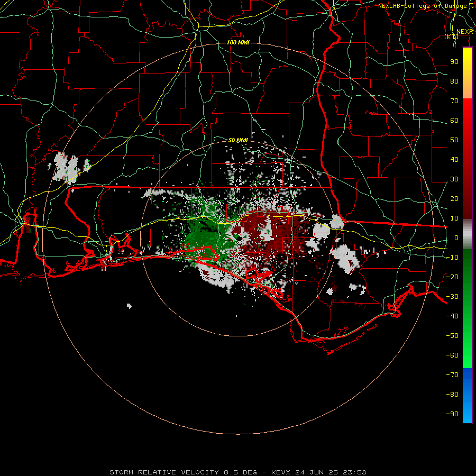Viewport: 476px width, 476px height.
Task: Click the KT units label above color bar
Action: pos(452,36)
